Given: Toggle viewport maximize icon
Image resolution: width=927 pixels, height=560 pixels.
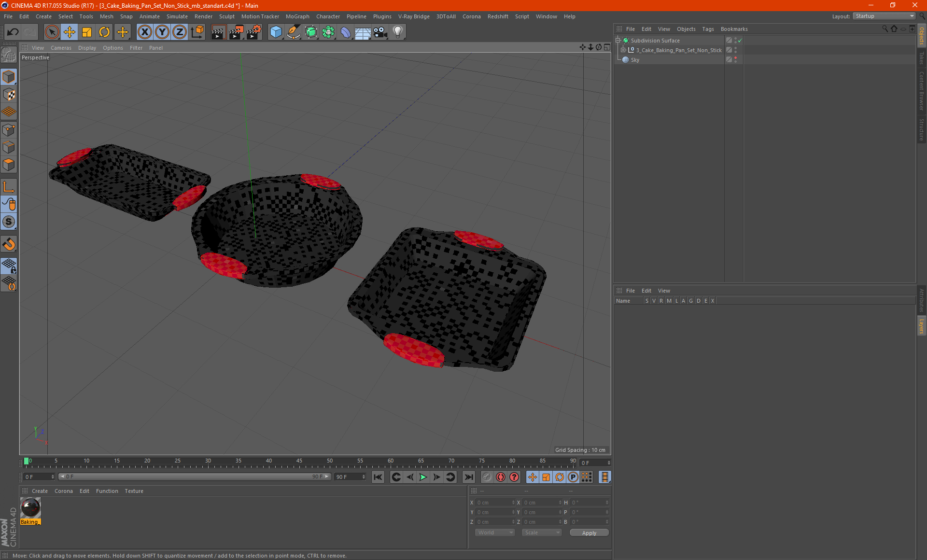Looking at the screenshot, I should click(x=607, y=47).
